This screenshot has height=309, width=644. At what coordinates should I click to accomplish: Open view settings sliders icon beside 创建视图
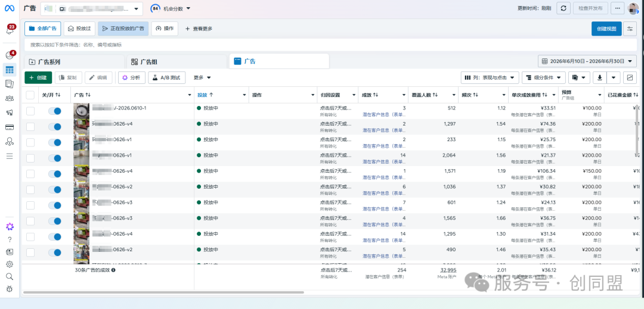630,29
